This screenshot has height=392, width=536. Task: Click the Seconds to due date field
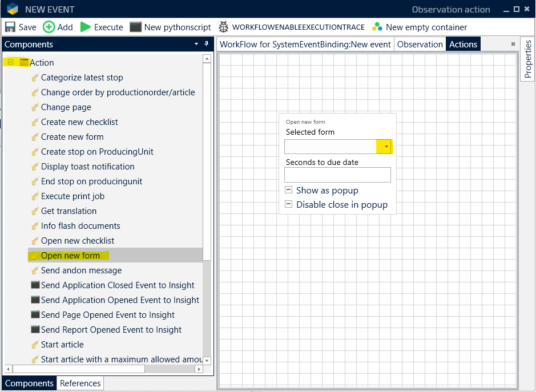(337, 175)
